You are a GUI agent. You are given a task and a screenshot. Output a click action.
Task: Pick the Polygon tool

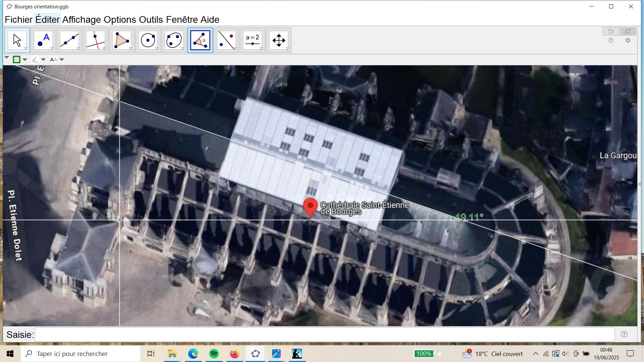click(122, 40)
